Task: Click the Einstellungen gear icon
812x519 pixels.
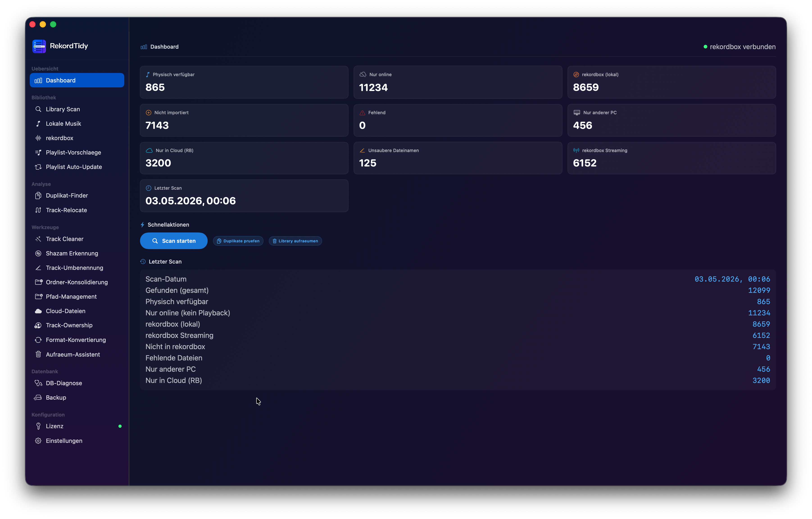Action: [x=39, y=441]
